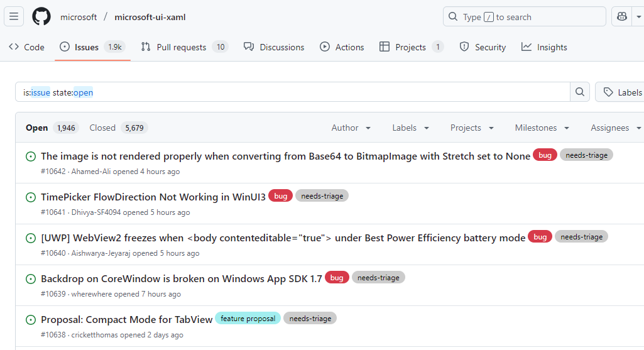The width and height of the screenshot is (644, 350).
Task: Click the 1.9k counter on Issues tab
Action: (x=114, y=47)
